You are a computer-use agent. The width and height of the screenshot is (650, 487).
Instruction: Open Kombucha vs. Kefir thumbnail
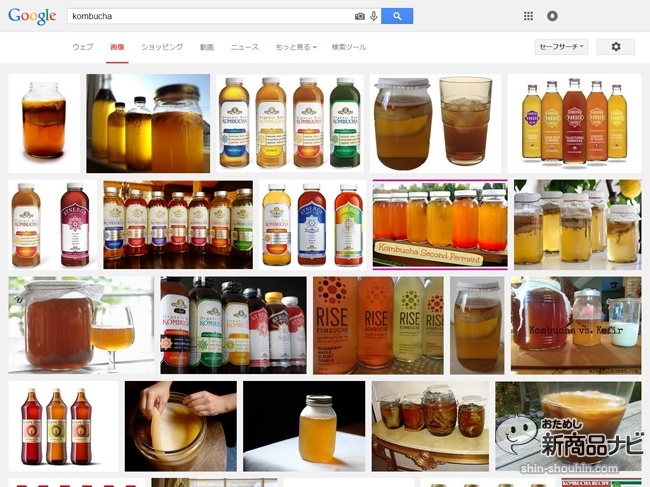click(576, 325)
